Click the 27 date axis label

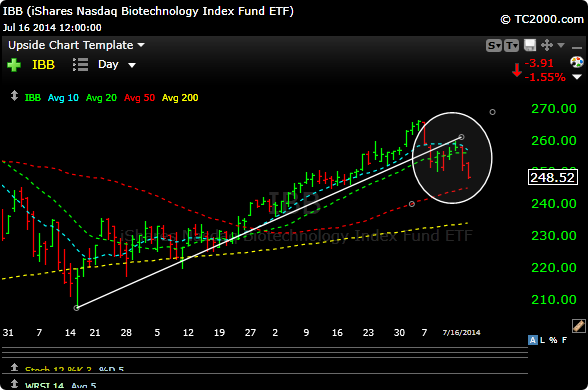coord(250,333)
